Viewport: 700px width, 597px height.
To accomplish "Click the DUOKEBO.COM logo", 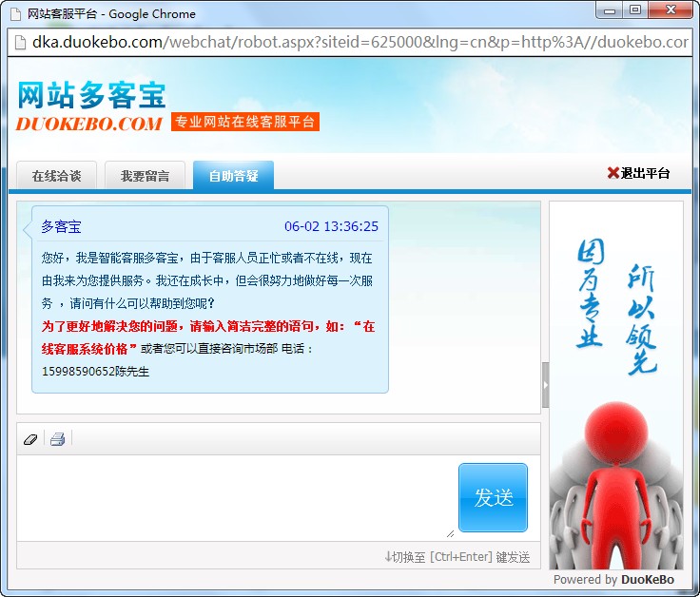I will pyautogui.click(x=89, y=124).
